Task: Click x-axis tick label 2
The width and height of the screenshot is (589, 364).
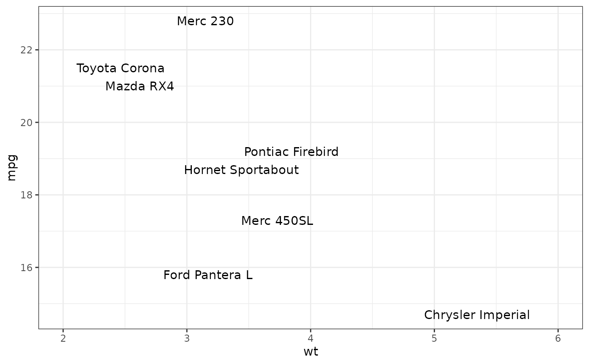Action: coord(63,338)
